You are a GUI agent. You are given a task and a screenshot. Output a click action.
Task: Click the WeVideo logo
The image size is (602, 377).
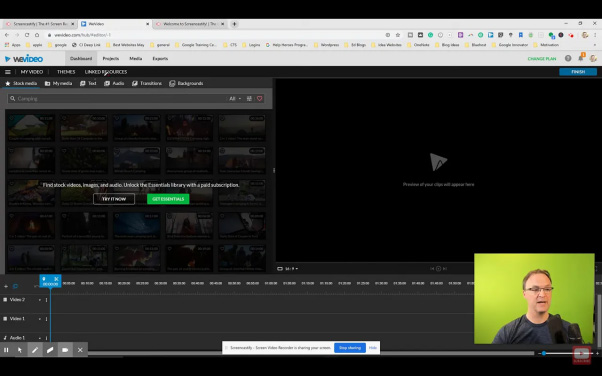coord(24,59)
